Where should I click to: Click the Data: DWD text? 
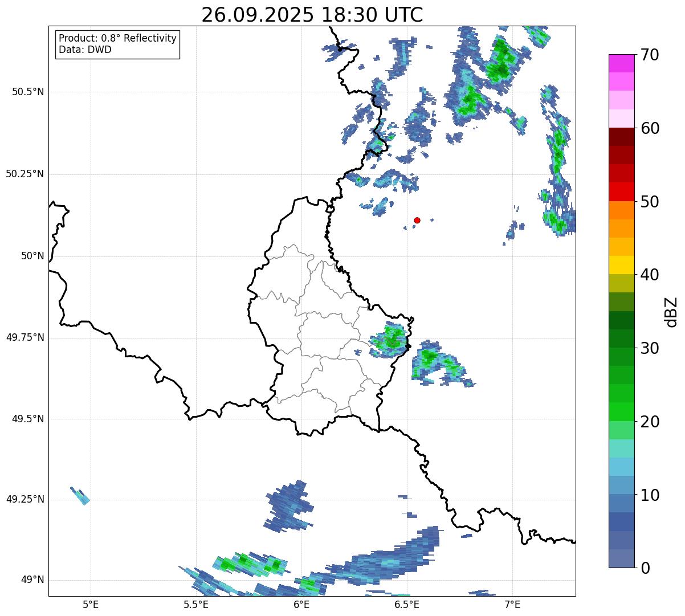[85, 50]
